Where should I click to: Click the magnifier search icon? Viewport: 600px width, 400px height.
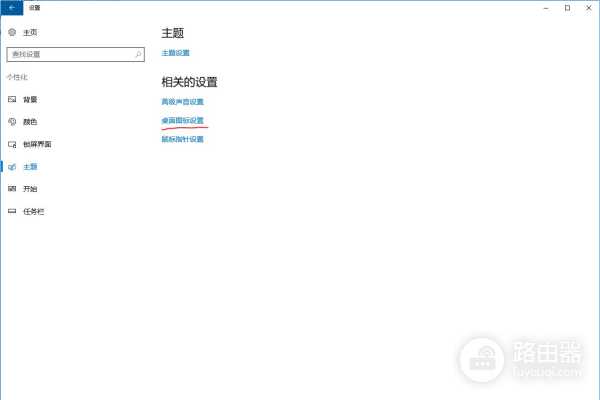138,54
